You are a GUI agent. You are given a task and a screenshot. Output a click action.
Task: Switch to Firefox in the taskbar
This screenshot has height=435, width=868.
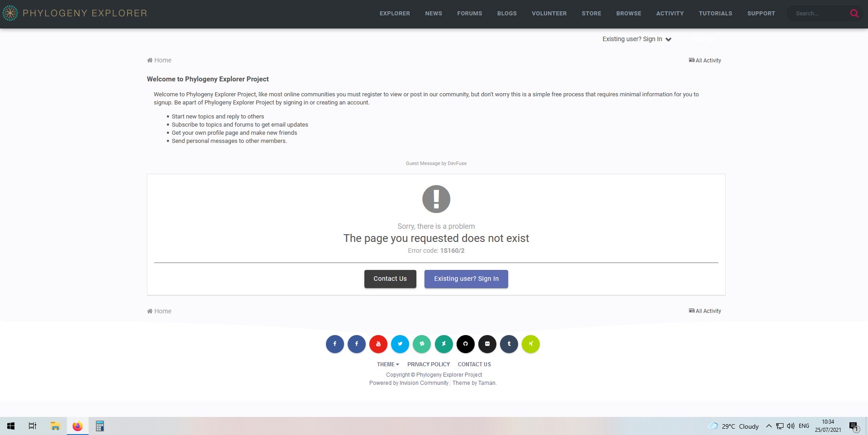78,426
